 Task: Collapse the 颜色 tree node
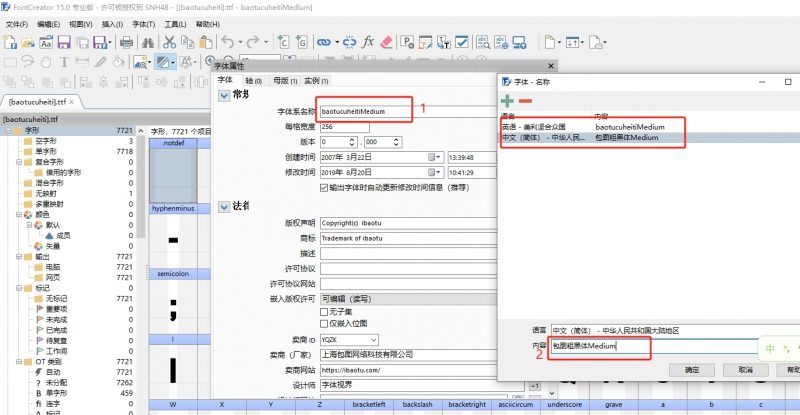pos(19,214)
